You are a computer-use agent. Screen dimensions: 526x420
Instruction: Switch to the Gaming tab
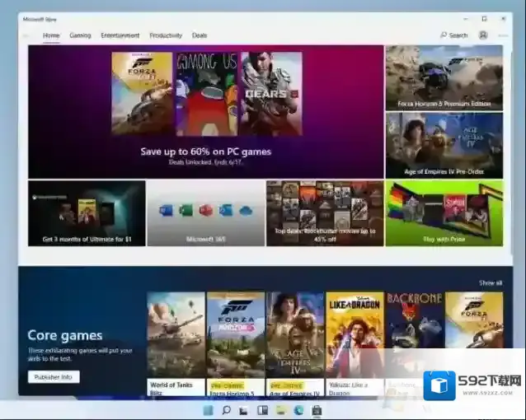[80, 35]
